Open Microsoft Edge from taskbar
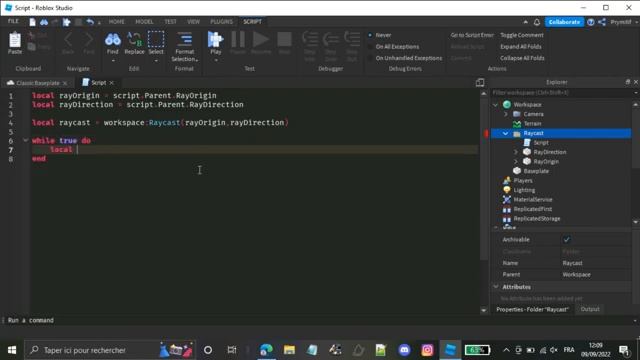 pos(266,350)
